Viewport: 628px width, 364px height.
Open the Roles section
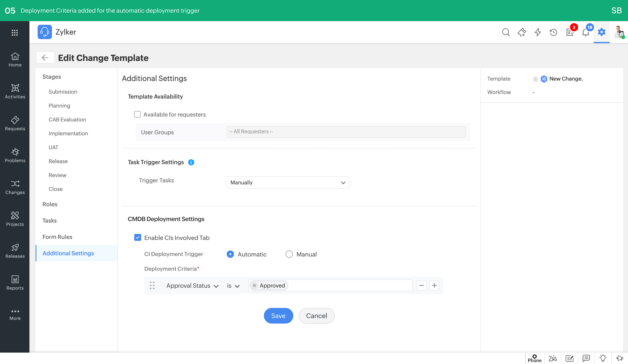tap(50, 204)
